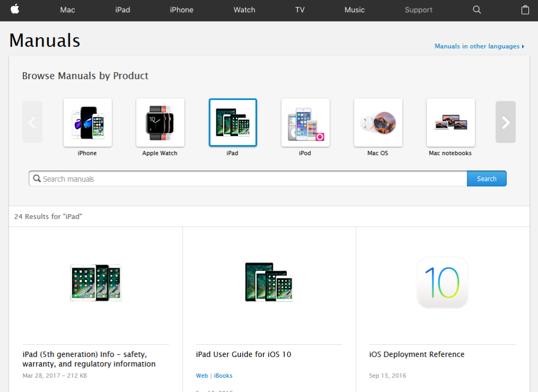Image resolution: width=538 pixels, height=392 pixels.
Task: Open Manuals in other languages link
Action: (480, 46)
